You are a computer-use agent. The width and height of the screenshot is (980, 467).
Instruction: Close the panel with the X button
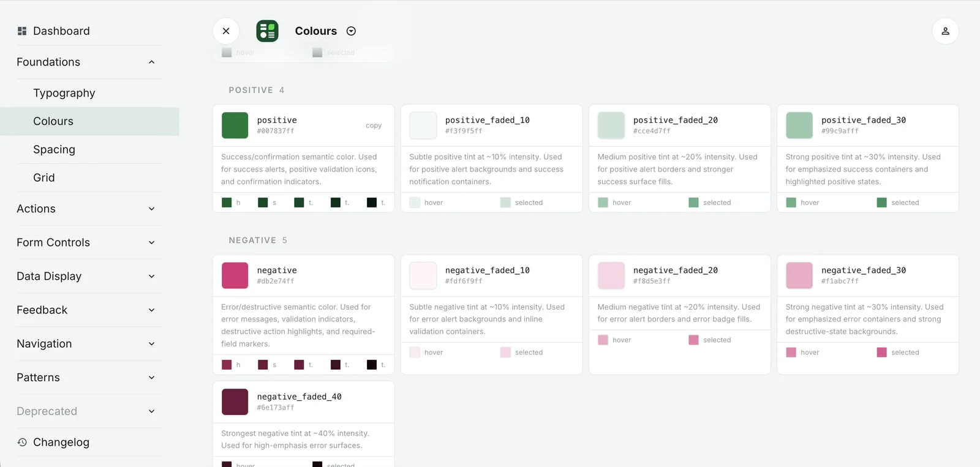(226, 31)
